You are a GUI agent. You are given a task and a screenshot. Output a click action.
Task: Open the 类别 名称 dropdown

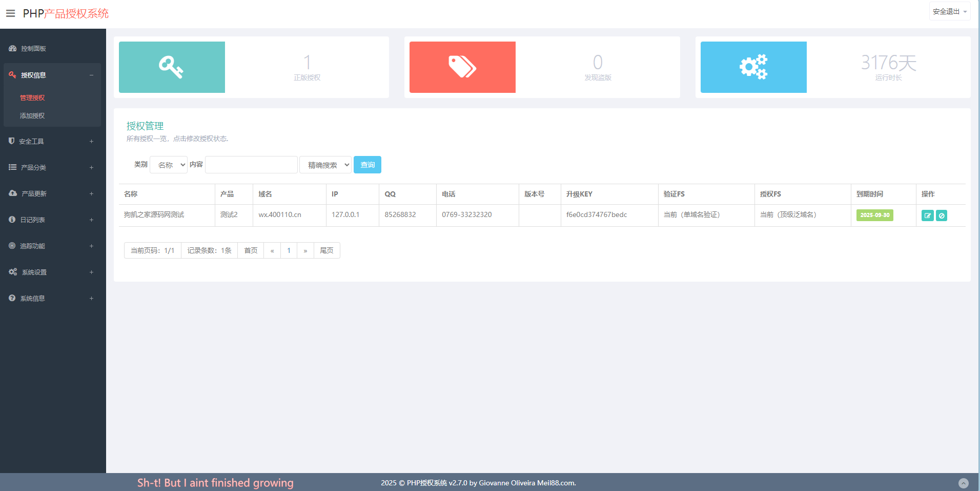pos(169,165)
